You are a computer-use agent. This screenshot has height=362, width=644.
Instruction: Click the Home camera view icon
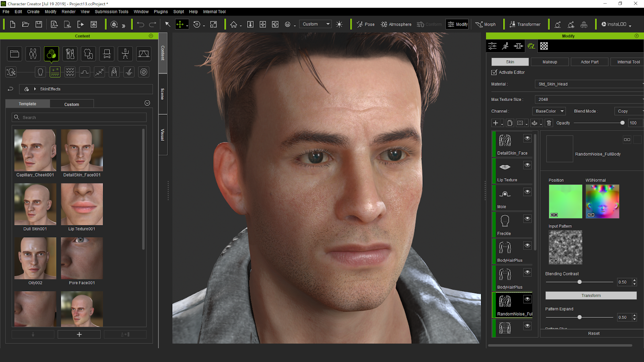(233, 25)
